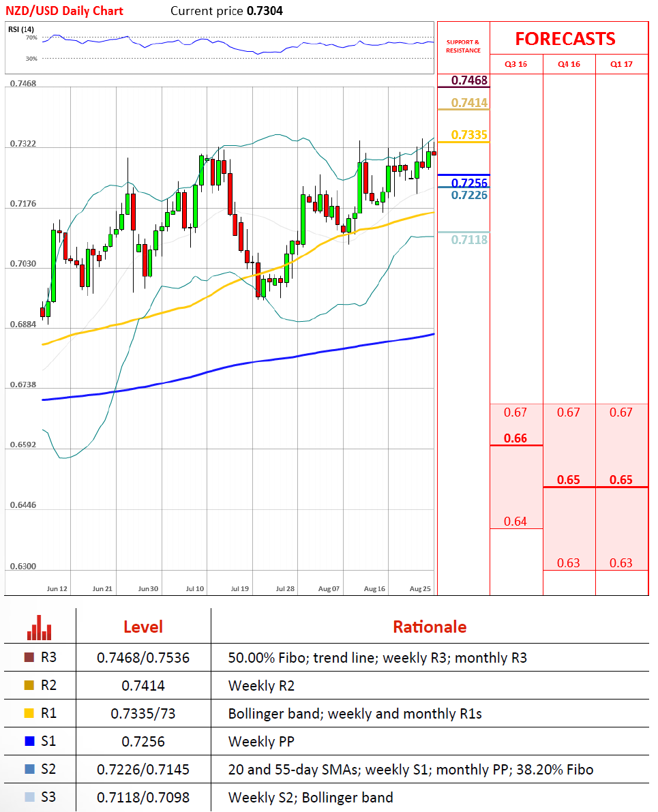
Task: Click the FORECASTS heading
Action: (565, 39)
